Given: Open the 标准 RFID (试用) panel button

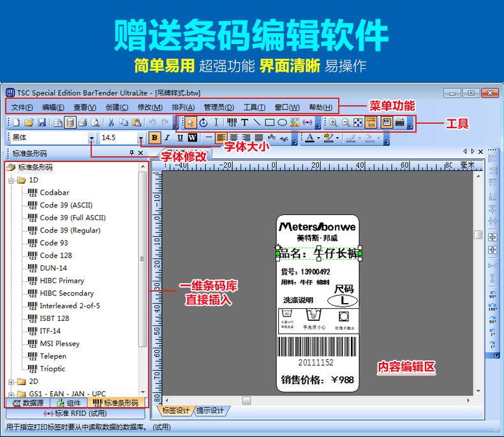Looking at the screenshot, I should 75,413.
